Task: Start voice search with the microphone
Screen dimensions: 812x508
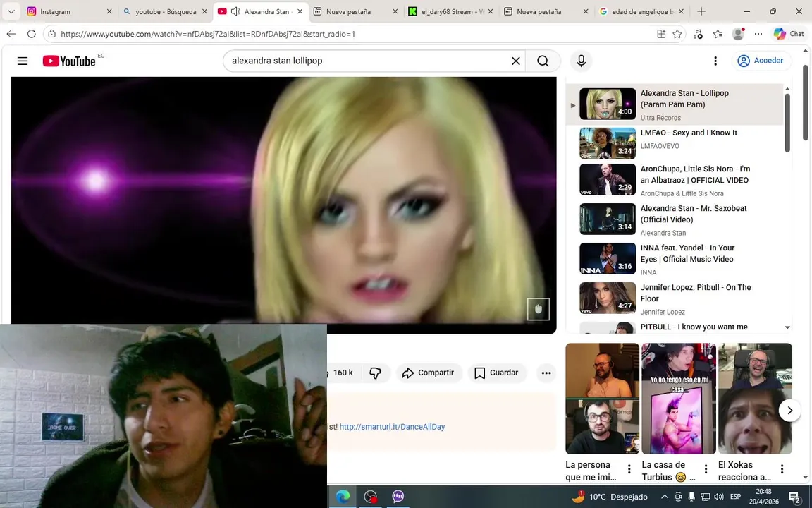Action: coord(581,61)
